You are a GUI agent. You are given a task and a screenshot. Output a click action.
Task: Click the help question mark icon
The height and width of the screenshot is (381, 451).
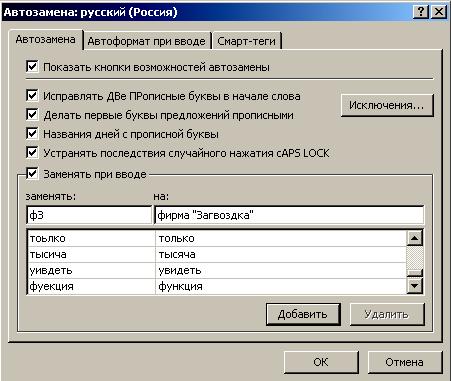coord(421,12)
